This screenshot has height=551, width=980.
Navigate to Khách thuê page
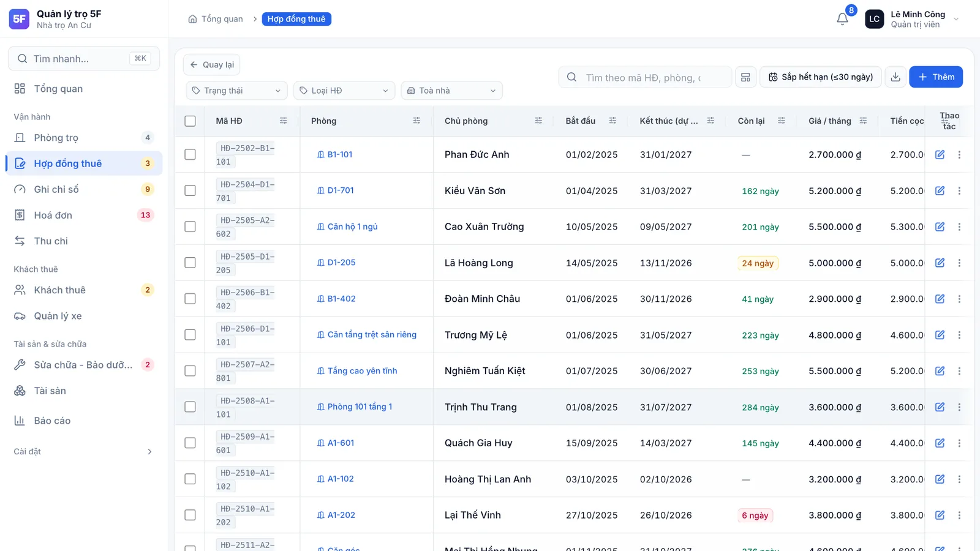tap(83, 290)
